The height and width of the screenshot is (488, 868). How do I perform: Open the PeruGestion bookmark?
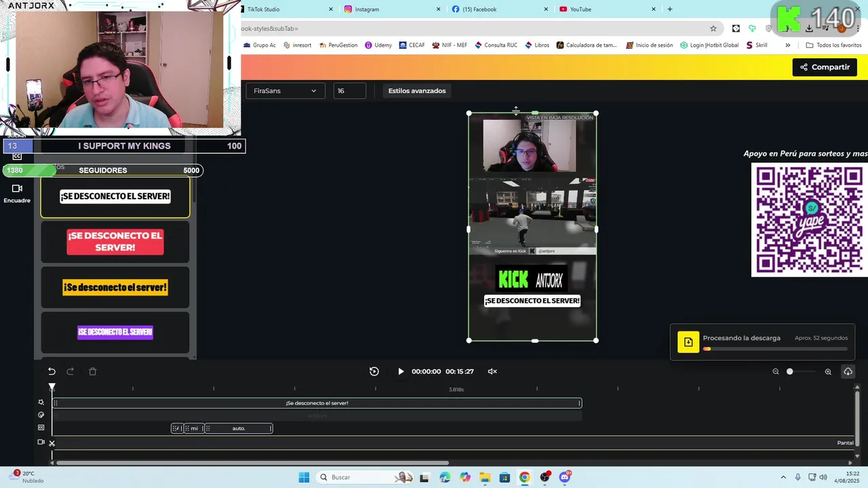[338, 45]
